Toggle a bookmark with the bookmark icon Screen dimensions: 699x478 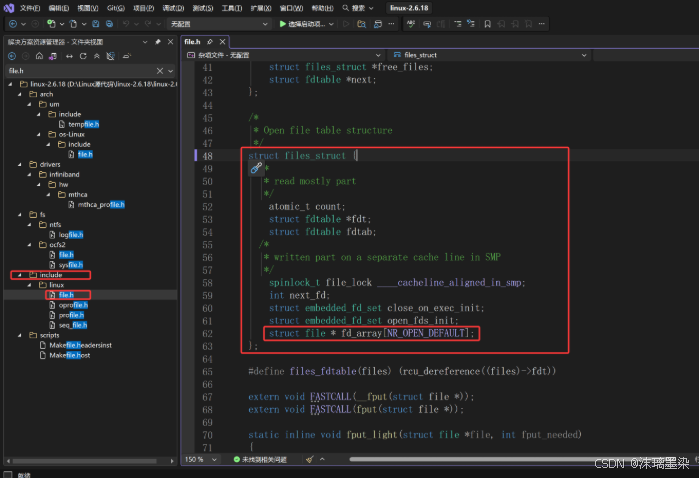(x=487, y=24)
